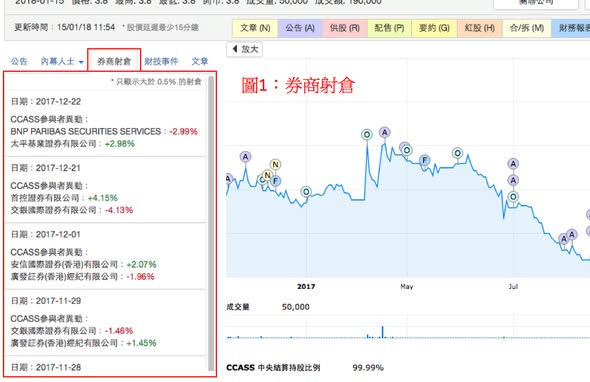Click the A marker beside the peak O marker
The image size is (590, 382).
(384, 132)
